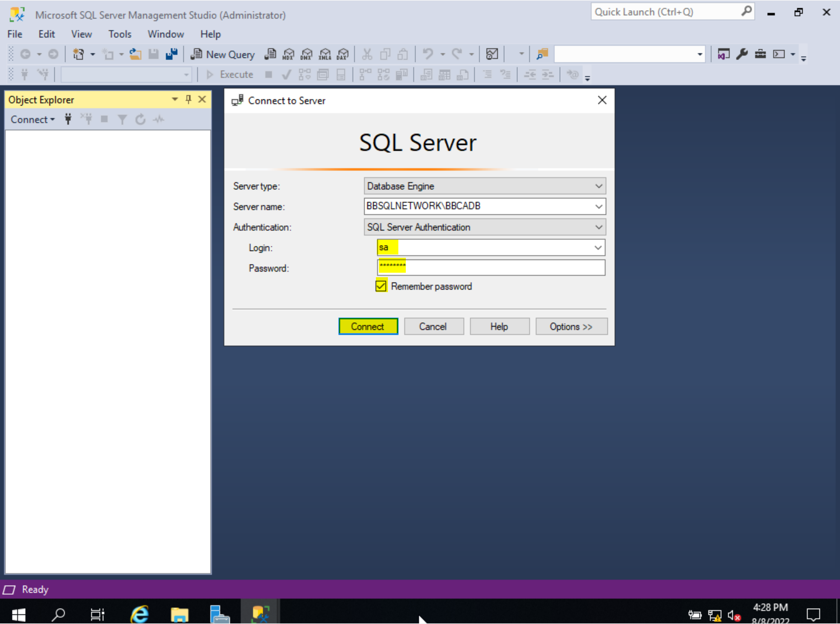Click the Cut scissors icon
Screen dimensions: 840x624
[x=367, y=54]
